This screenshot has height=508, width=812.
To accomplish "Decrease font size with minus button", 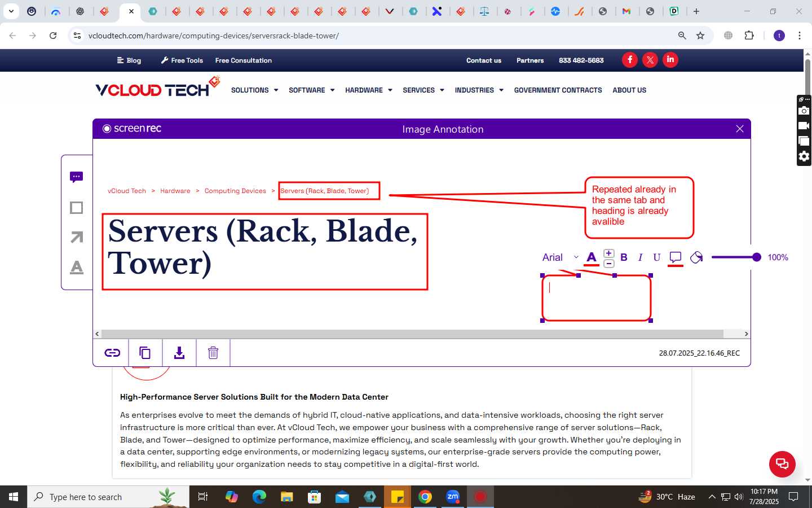I will pyautogui.click(x=609, y=264).
